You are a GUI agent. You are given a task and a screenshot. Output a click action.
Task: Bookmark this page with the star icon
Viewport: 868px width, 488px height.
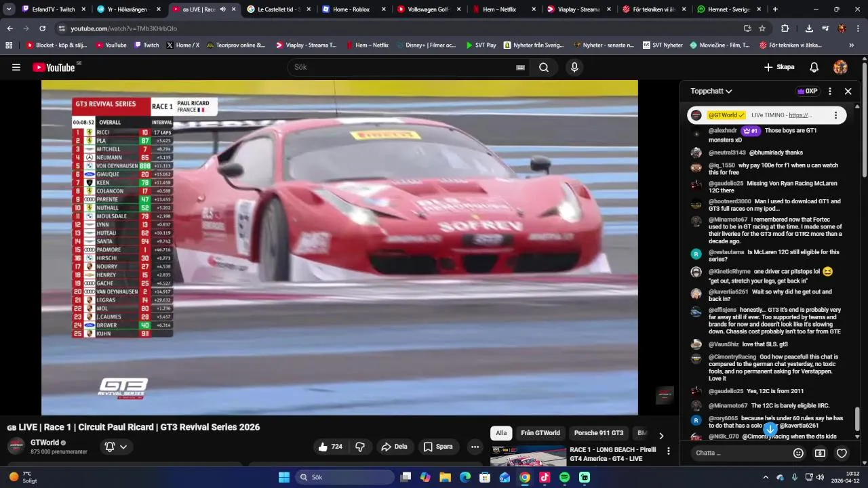click(762, 28)
